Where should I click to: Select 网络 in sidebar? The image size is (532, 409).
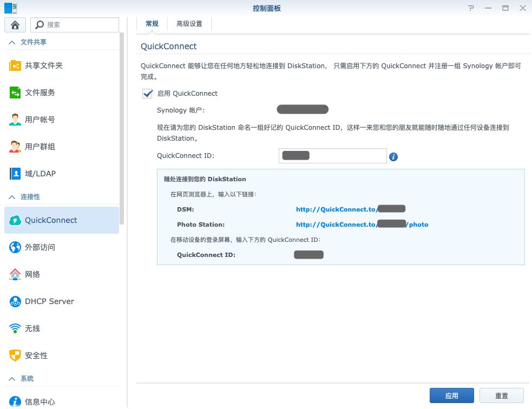[61, 274]
